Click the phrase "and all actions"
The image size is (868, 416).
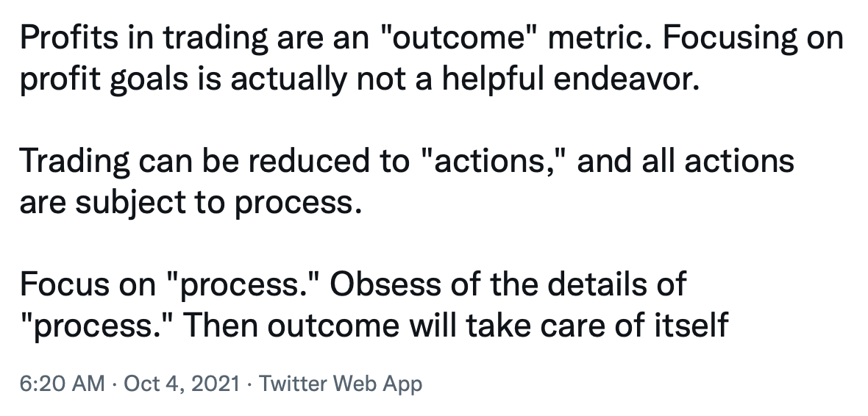(686, 162)
